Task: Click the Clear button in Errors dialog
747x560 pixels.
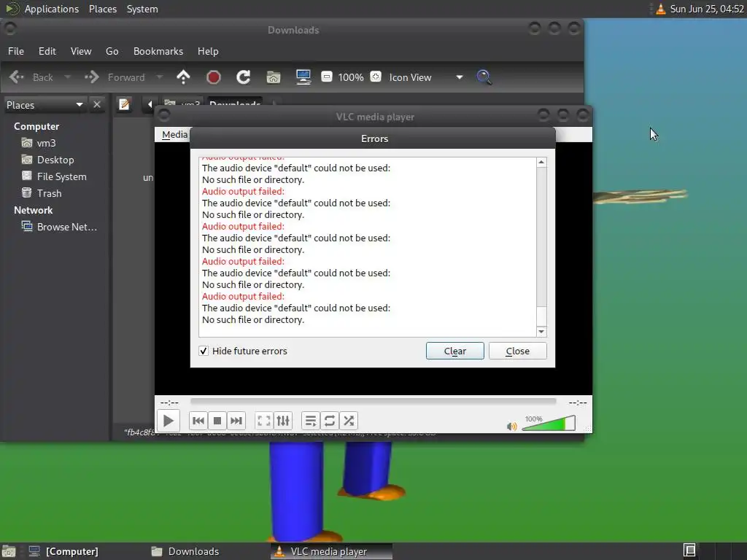Action: point(455,351)
